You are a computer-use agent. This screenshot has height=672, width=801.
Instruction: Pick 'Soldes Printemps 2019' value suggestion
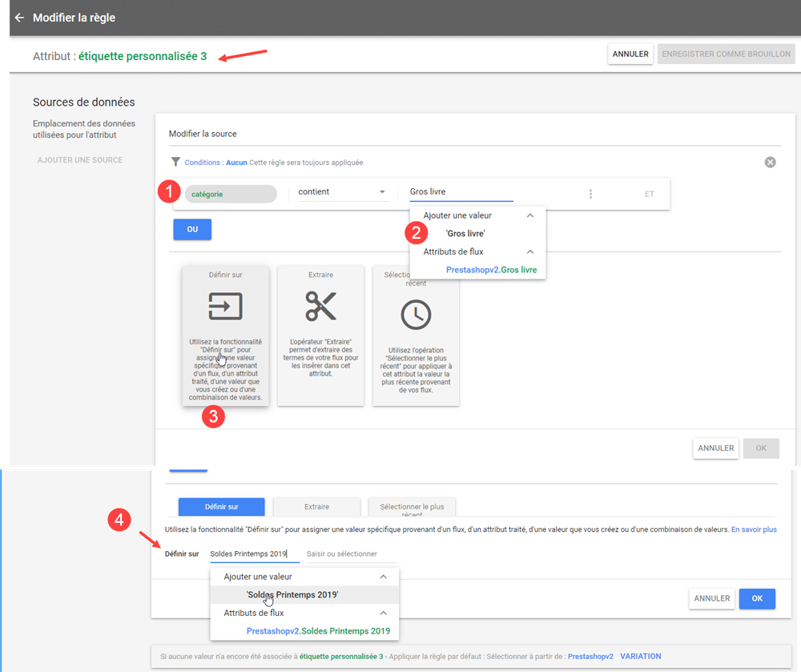(292, 595)
